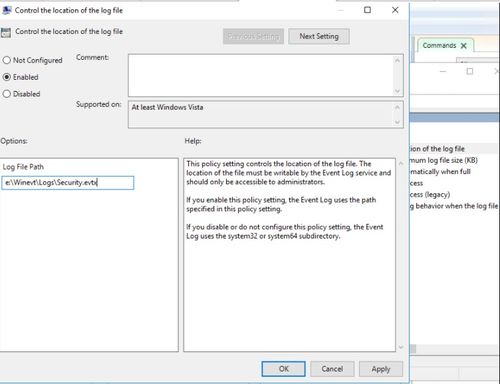Select the Disabled radio button
500x384 pixels.
(7, 94)
